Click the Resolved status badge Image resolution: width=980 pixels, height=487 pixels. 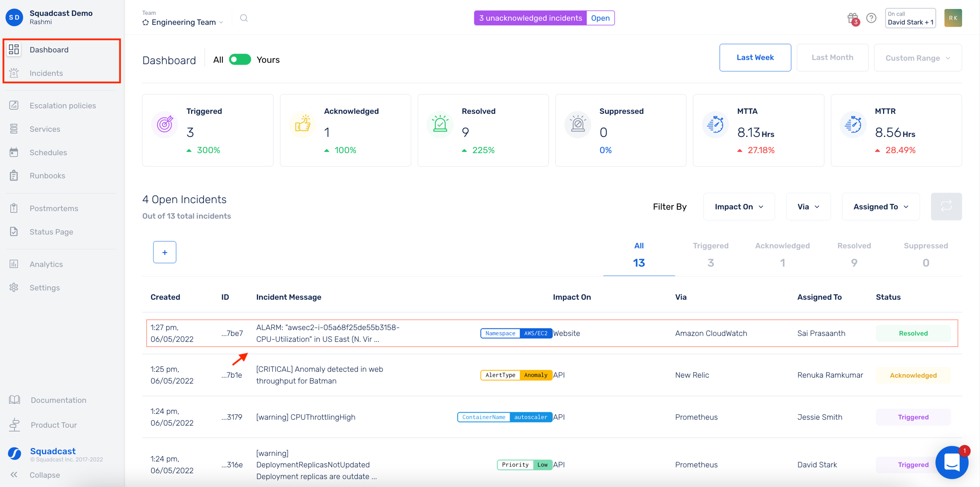913,333
